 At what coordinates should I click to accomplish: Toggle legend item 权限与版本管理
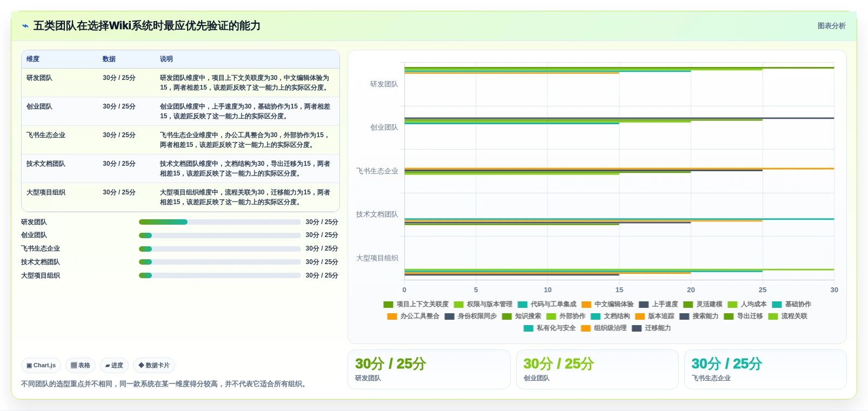tap(483, 305)
